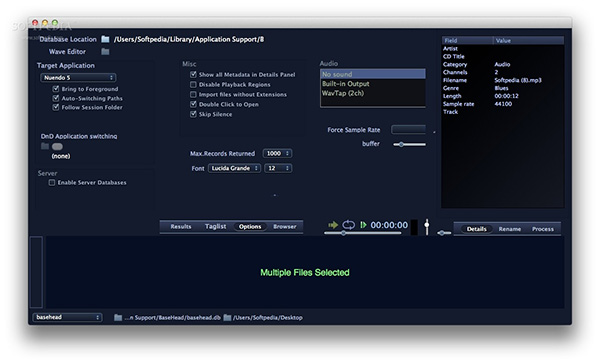Select the CD Title row

(503, 57)
